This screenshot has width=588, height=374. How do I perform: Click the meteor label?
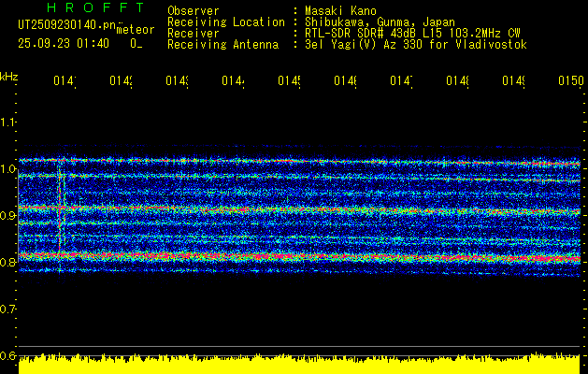136,30
